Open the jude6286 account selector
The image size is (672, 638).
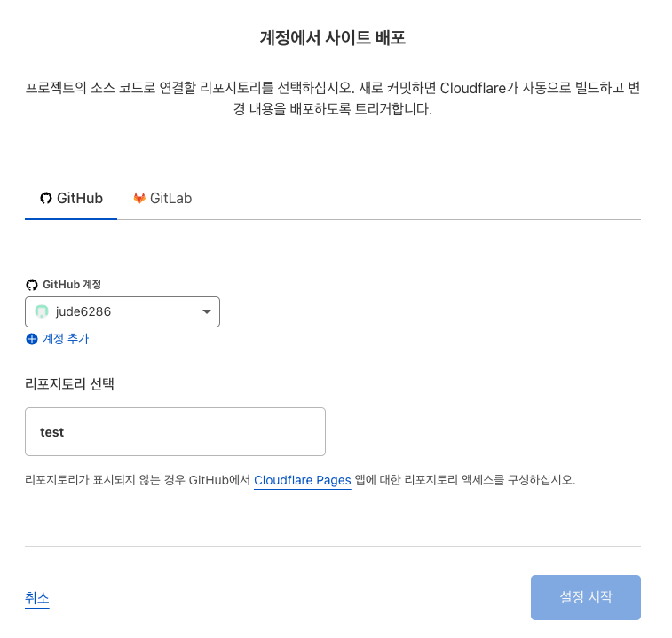(x=123, y=311)
